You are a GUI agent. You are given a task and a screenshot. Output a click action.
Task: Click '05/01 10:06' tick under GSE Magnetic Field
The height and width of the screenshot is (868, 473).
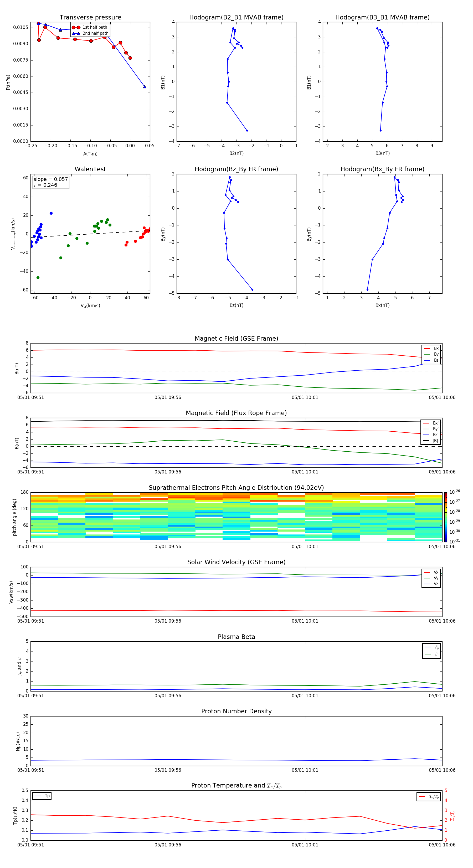tap(442, 398)
